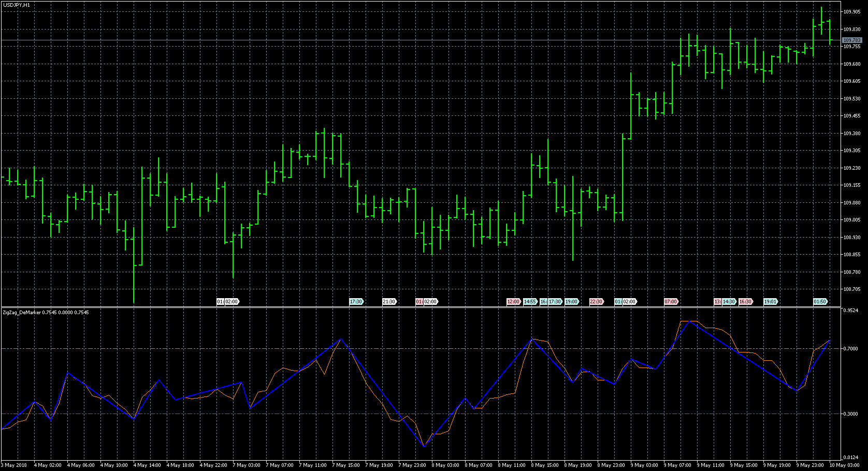
Task: Click the current price tag 109.783
Action: click(x=852, y=40)
